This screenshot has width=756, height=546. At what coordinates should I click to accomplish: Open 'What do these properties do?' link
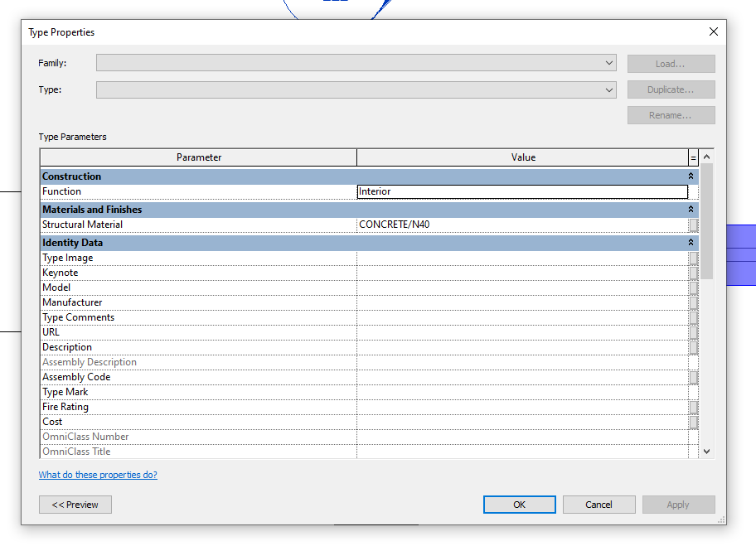[x=98, y=475]
